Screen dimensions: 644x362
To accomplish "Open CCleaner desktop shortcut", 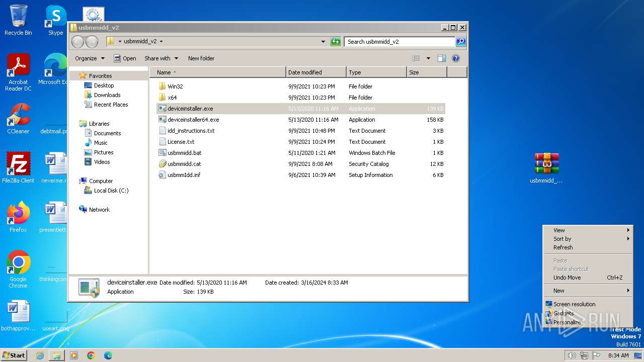I will (x=18, y=118).
